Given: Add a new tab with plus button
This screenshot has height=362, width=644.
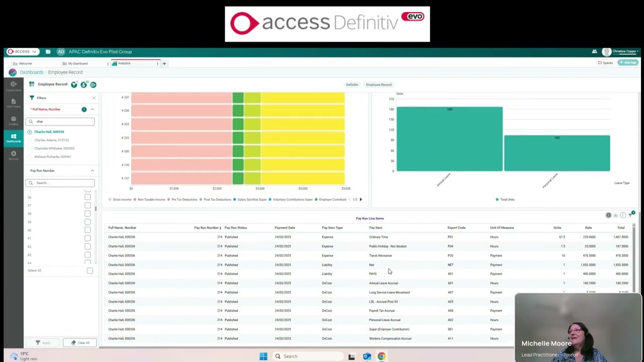Looking at the screenshot, I should [164, 64].
